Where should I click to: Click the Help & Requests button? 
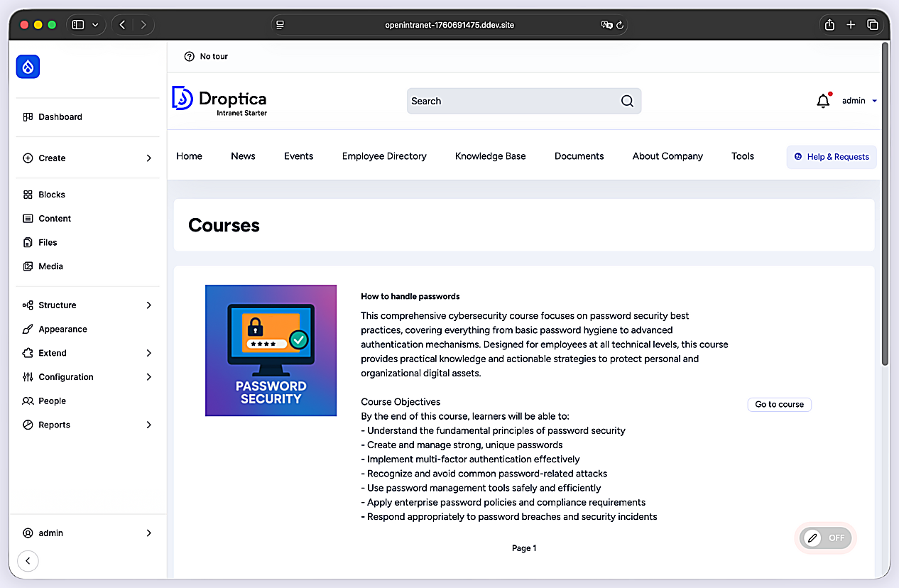point(832,157)
